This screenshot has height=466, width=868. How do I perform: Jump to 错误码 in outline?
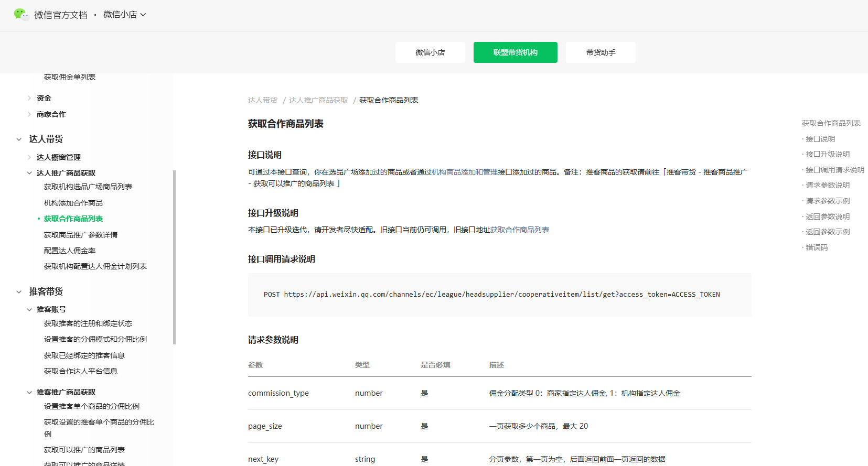point(817,247)
